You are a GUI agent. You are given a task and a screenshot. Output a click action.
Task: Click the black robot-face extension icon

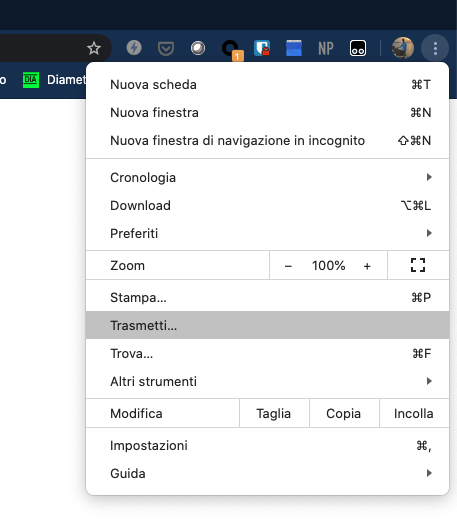(358, 48)
